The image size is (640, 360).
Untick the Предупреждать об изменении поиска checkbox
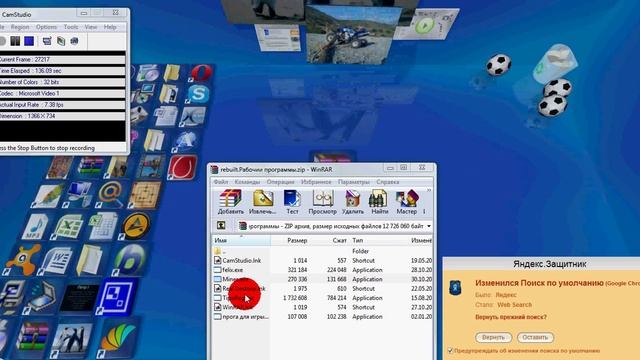(450, 351)
